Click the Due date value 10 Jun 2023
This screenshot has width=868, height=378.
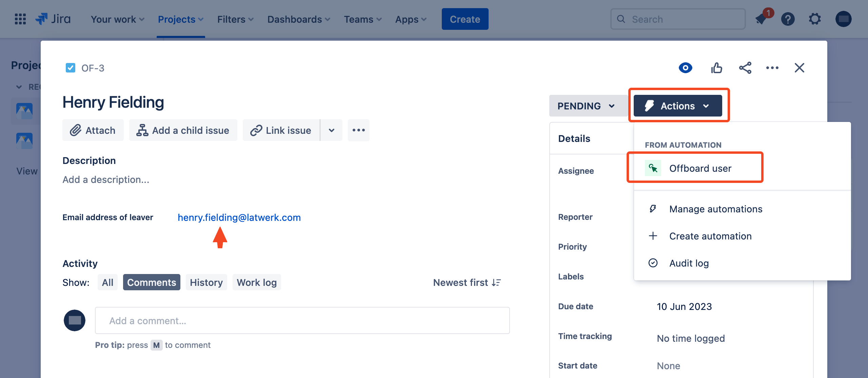(x=684, y=307)
